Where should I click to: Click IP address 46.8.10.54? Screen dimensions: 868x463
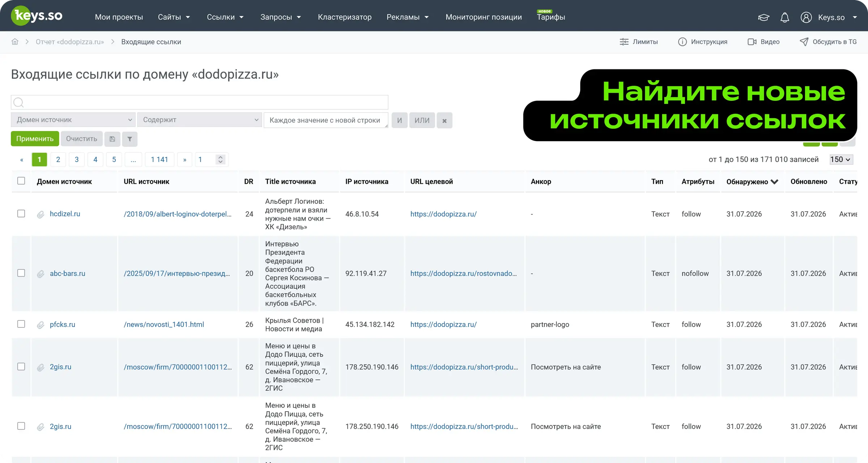click(x=362, y=214)
